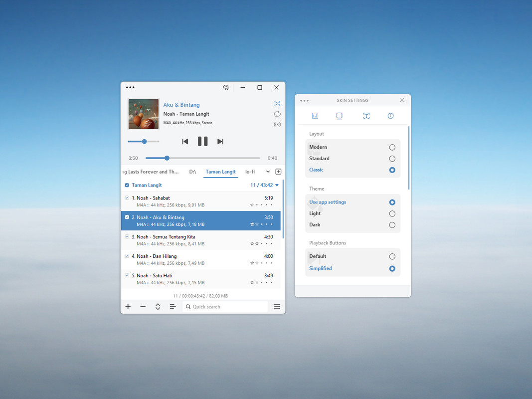This screenshot has height=399, width=532.
Task: Click the 11 / 43:42 group summary
Action: coord(262,185)
